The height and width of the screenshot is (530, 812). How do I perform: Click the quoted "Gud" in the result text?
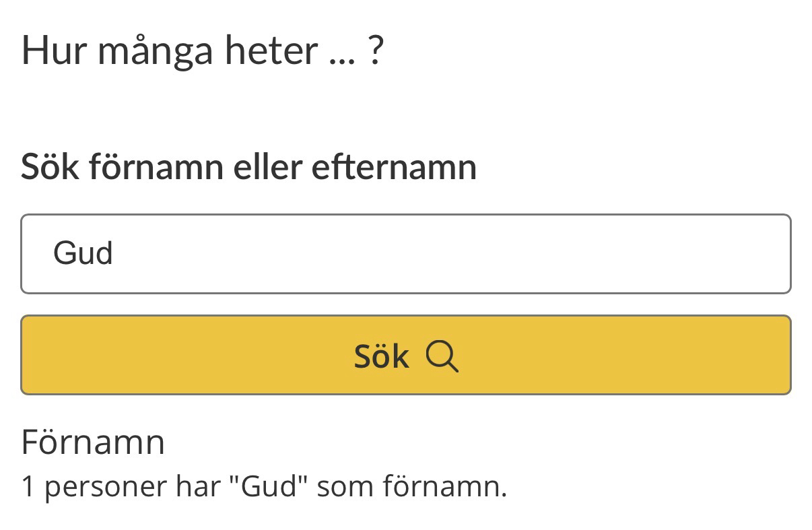269,486
